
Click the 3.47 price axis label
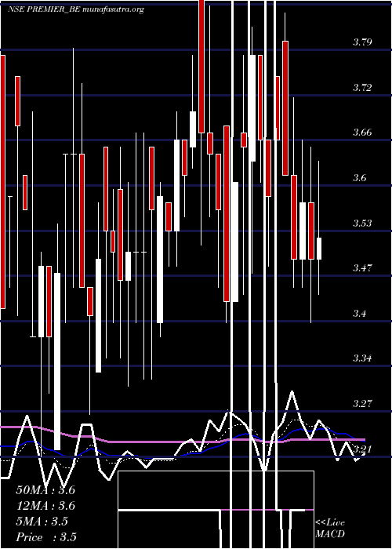click(362, 268)
